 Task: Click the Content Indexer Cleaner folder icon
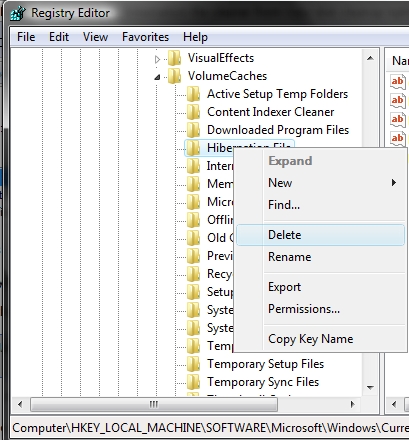[193, 112]
